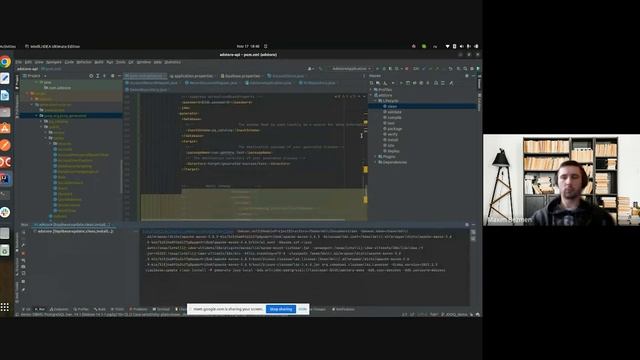Select adstore [liquibase:update,clean,install] run tab
640x360 pixels.
point(73,224)
